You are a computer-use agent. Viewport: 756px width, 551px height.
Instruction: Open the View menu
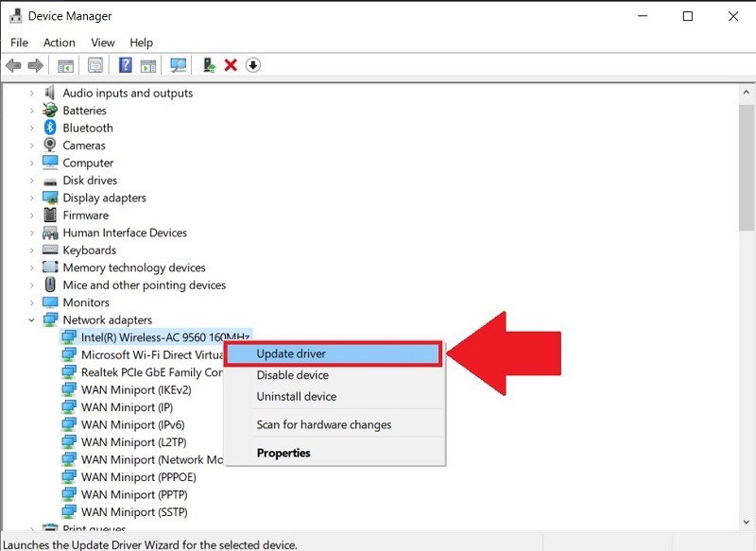pos(102,42)
